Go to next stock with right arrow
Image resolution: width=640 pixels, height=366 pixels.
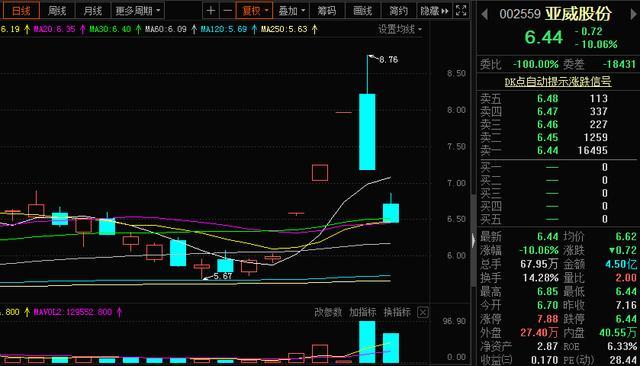[634, 15]
